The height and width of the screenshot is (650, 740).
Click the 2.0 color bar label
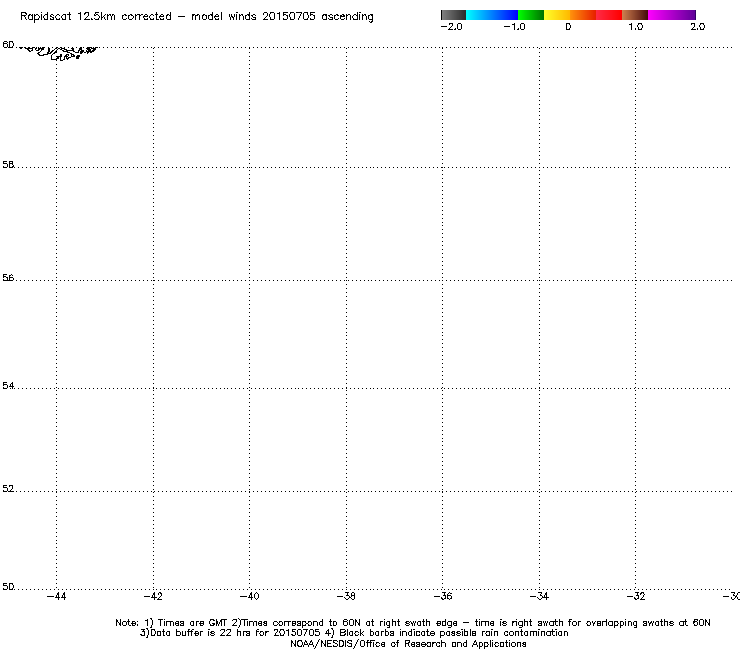point(698,27)
